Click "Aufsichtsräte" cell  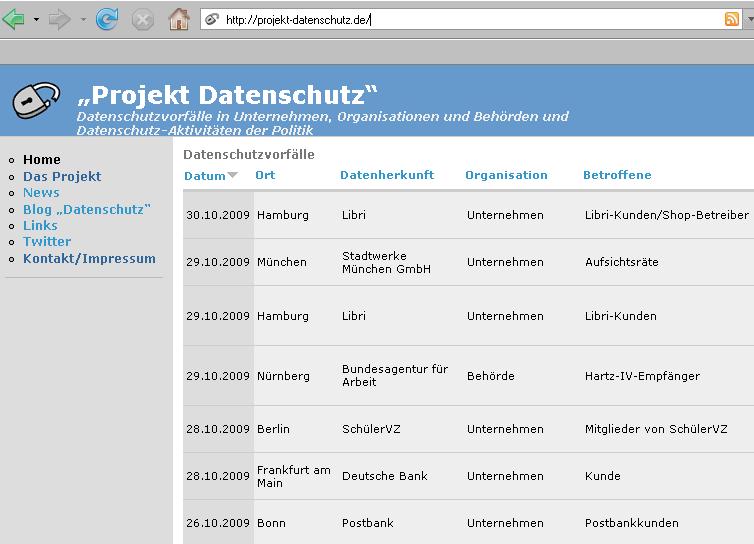tap(622, 262)
